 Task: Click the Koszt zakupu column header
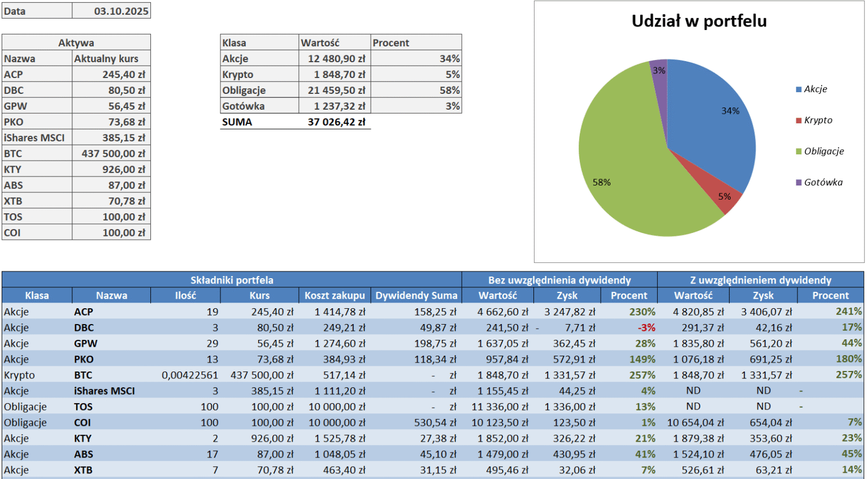335,295
